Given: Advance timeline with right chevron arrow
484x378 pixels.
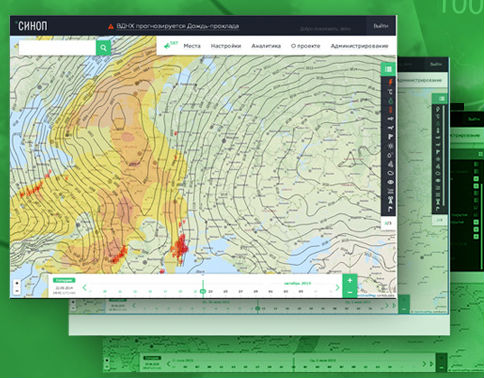Looking at the screenshot, I should pyautogui.click(x=337, y=287).
